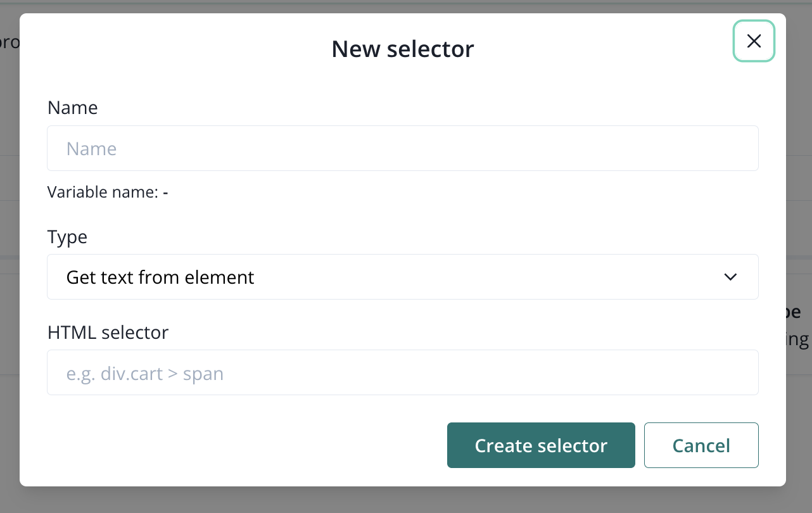Image resolution: width=812 pixels, height=513 pixels.
Task: Click the 'Type' field label
Action: [67, 237]
